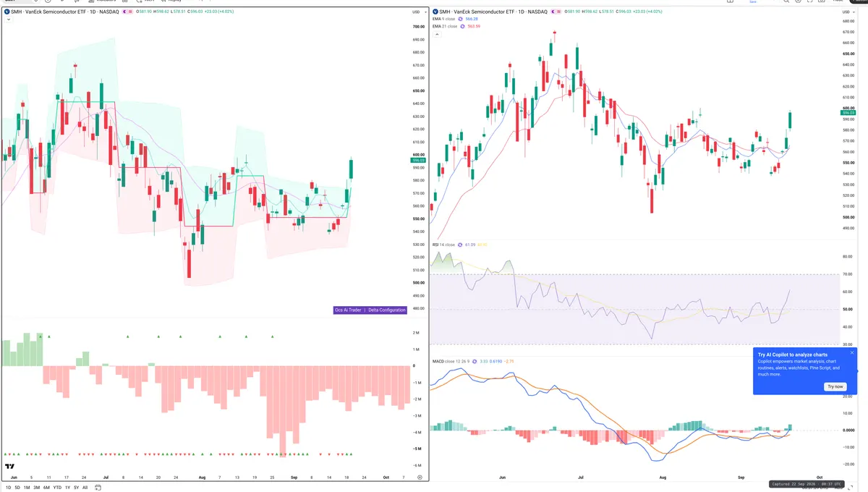Image resolution: width=868 pixels, height=492 pixels.
Task: Click the MACD status circle icon
Action: point(474,360)
